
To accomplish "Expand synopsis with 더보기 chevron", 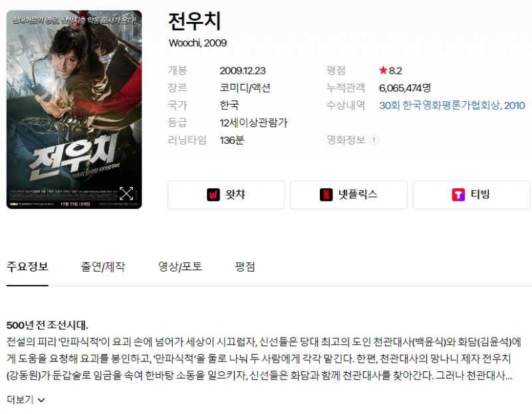I will (x=41, y=401).
